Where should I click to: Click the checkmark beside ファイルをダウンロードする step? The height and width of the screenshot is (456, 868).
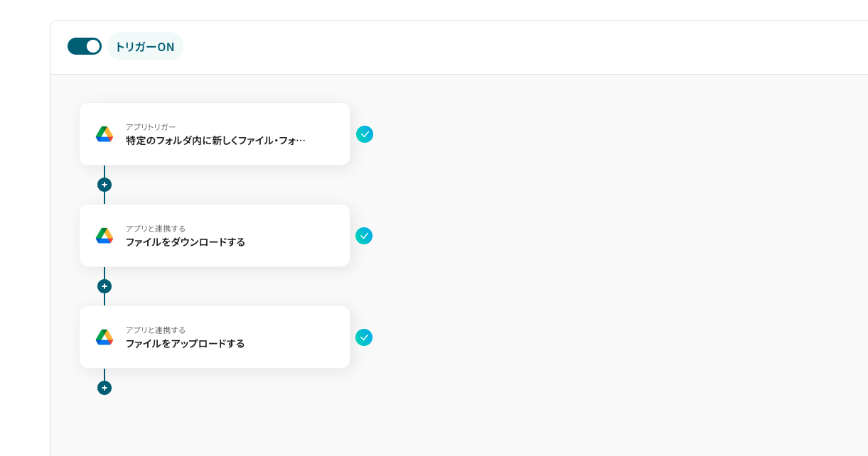364,236
